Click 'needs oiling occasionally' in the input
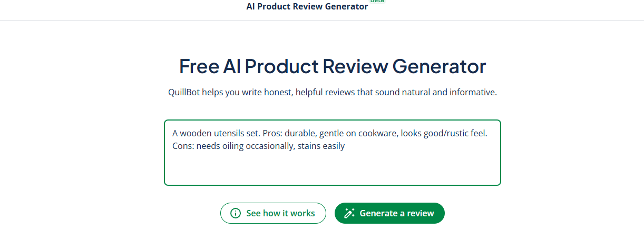 [x=246, y=146]
